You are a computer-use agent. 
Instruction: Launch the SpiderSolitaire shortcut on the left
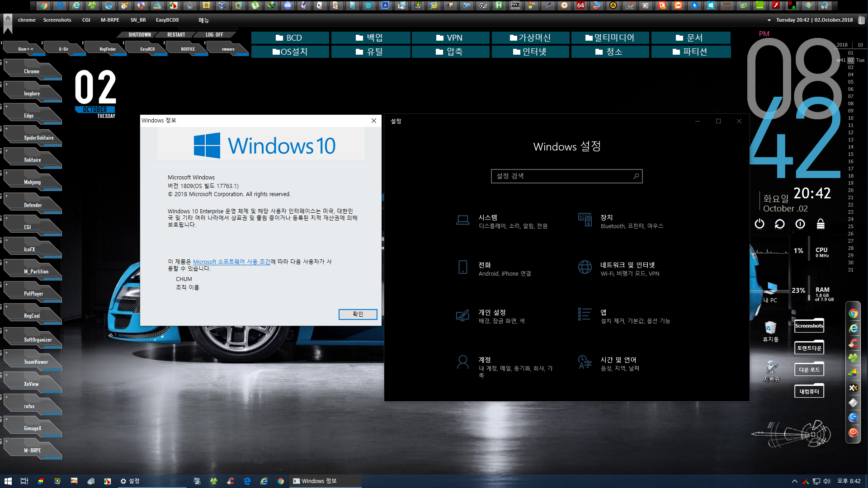(x=33, y=137)
